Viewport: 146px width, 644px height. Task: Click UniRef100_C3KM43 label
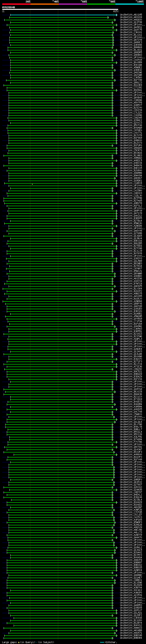tap(131, 329)
